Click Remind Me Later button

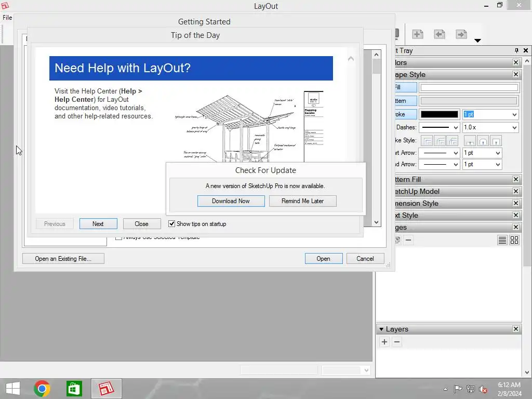(303, 201)
